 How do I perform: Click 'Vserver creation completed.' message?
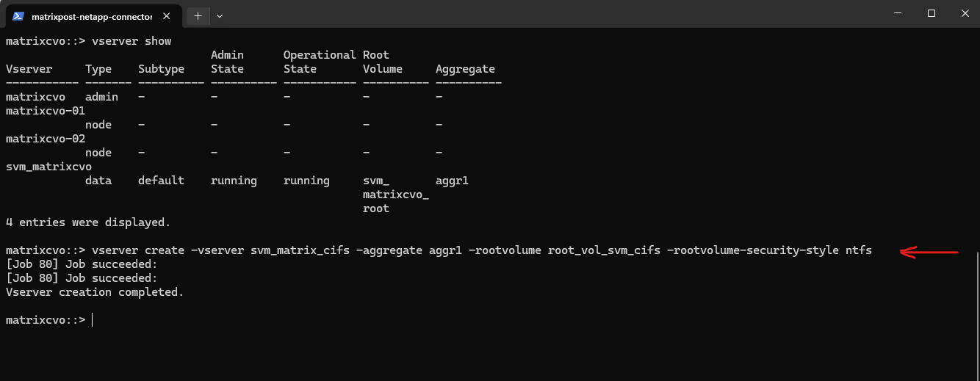(x=95, y=292)
